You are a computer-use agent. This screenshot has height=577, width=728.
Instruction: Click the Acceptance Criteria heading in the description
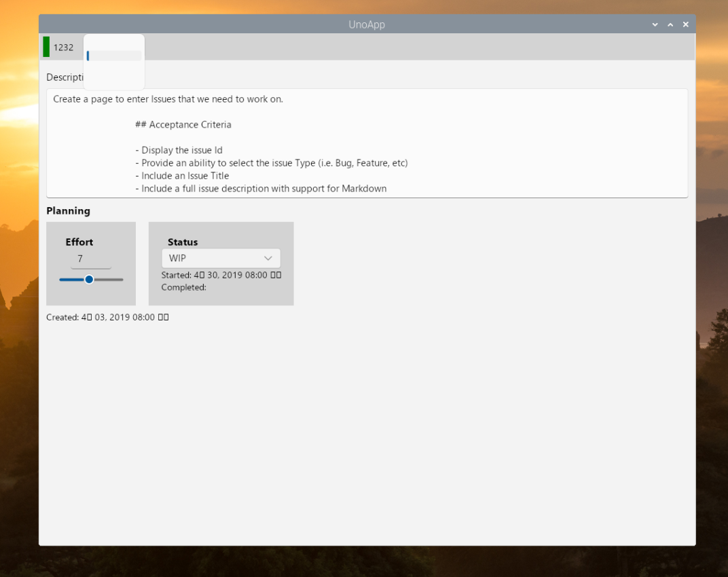tap(183, 124)
